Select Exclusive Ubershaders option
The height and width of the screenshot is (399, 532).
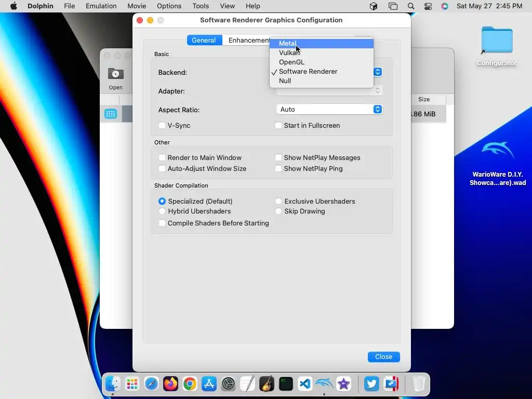[x=278, y=201]
